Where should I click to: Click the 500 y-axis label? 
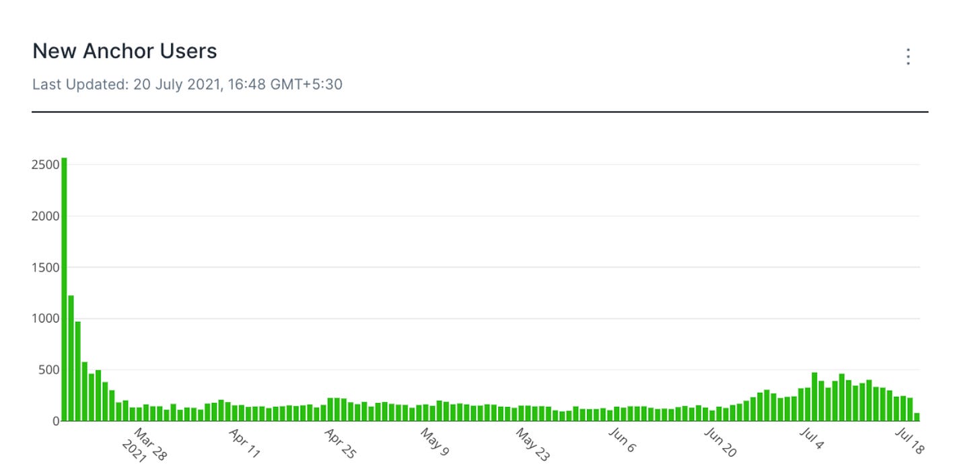[x=48, y=370]
